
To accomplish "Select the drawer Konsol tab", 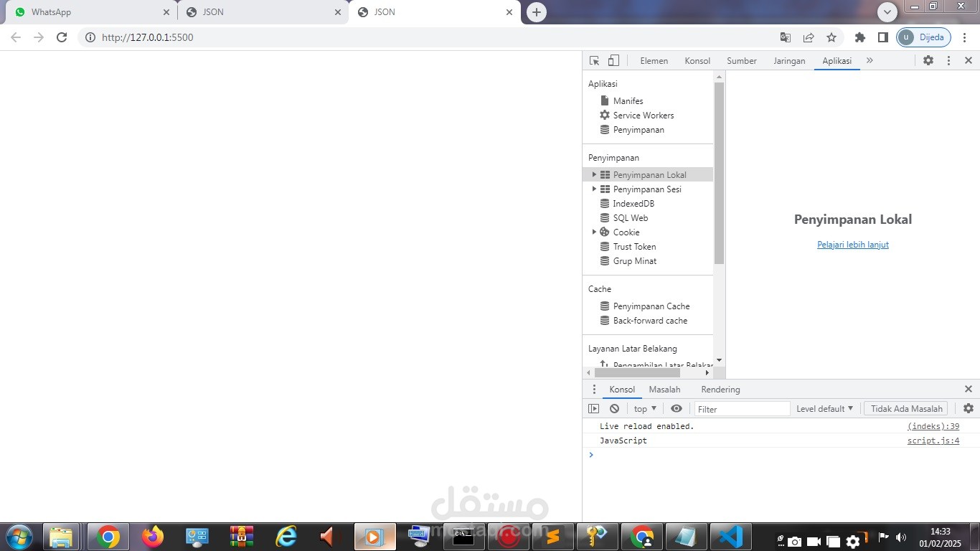I will point(622,390).
